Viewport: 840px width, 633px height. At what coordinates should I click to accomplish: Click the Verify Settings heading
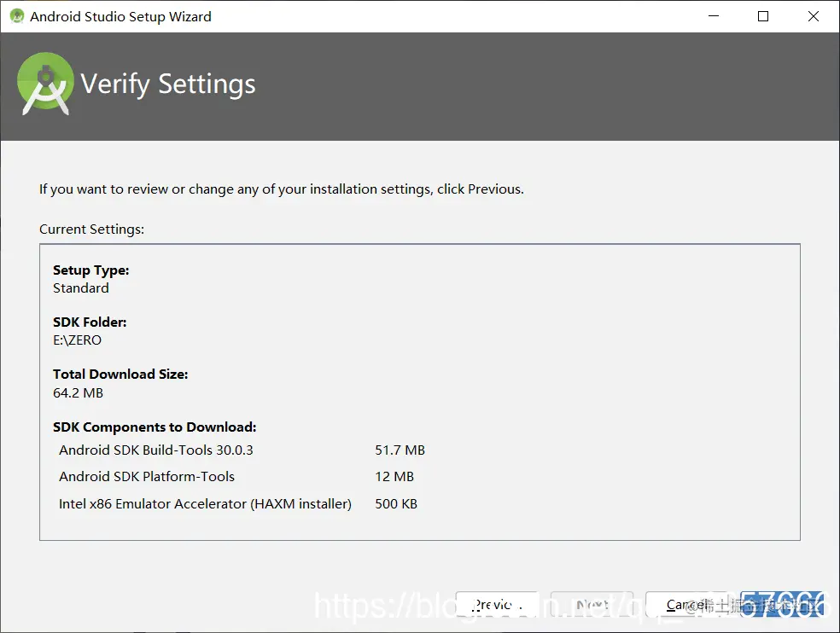tap(168, 84)
